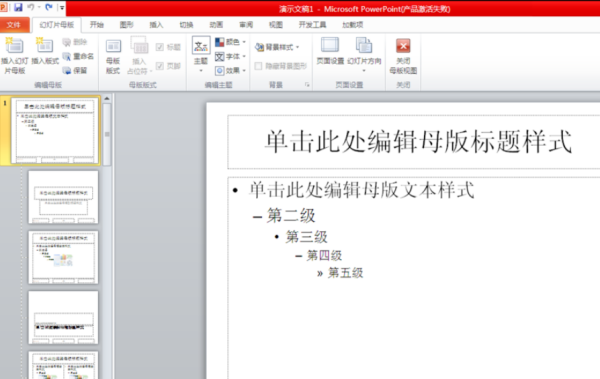Click the 第三级 text line
This screenshot has height=379, width=600.
pyautogui.click(x=307, y=237)
